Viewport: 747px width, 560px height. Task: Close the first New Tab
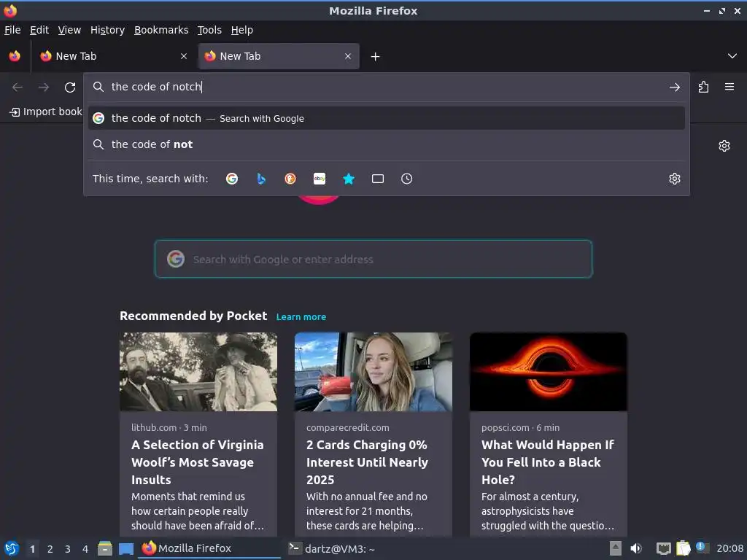184,56
